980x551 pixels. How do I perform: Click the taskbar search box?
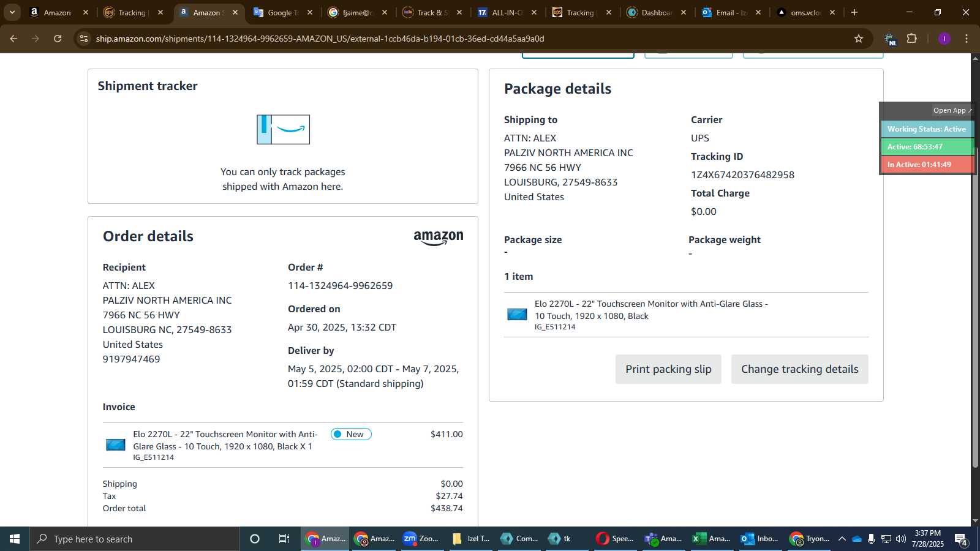pyautogui.click(x=135, y=539)
